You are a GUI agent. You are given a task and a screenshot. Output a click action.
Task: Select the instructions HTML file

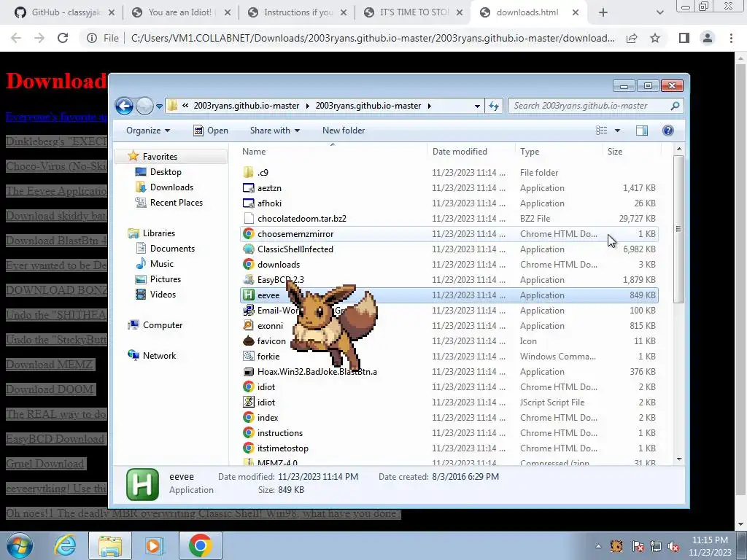click(280, 433)
